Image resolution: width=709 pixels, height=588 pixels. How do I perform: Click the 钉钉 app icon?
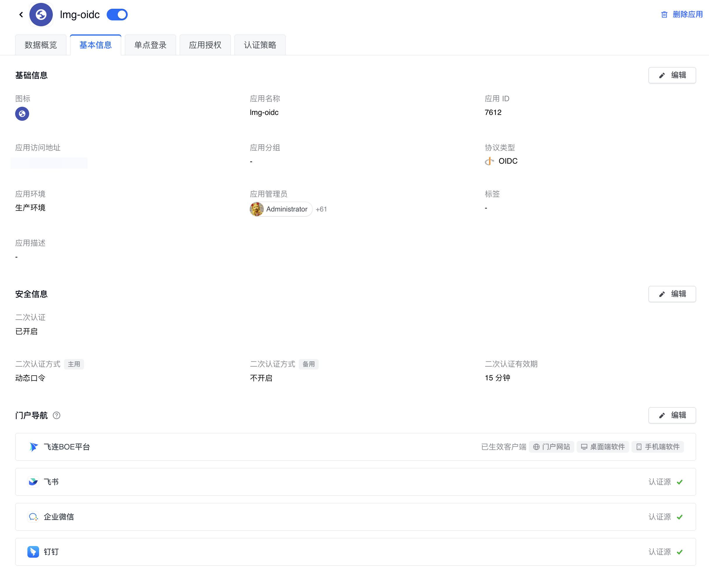coord(33,552)
